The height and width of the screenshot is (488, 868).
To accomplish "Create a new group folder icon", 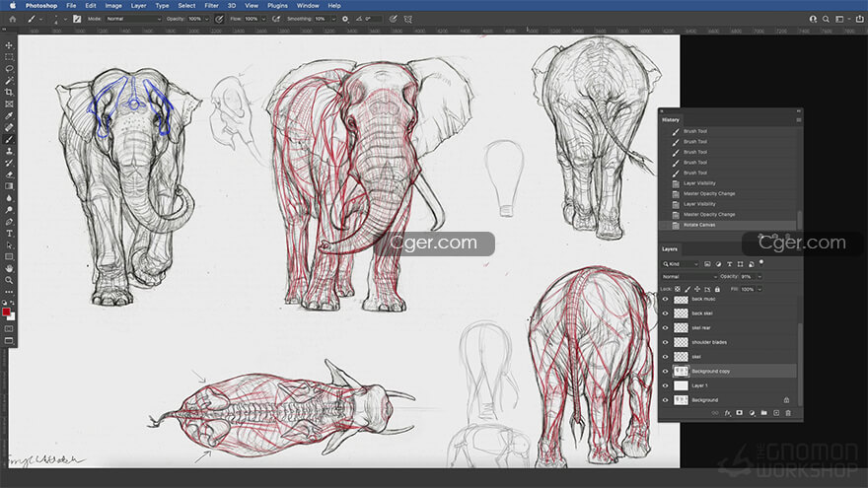I will click(763, 413).
